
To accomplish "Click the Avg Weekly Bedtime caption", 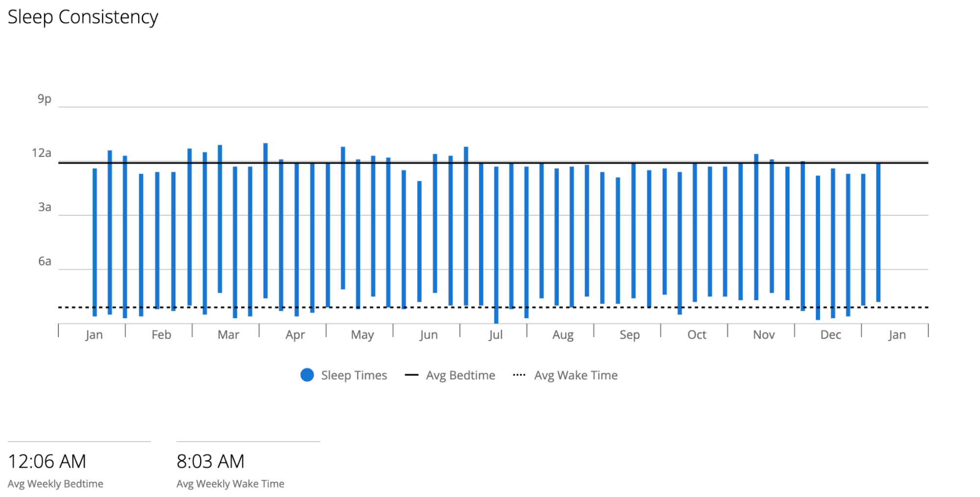I will 55,484.
